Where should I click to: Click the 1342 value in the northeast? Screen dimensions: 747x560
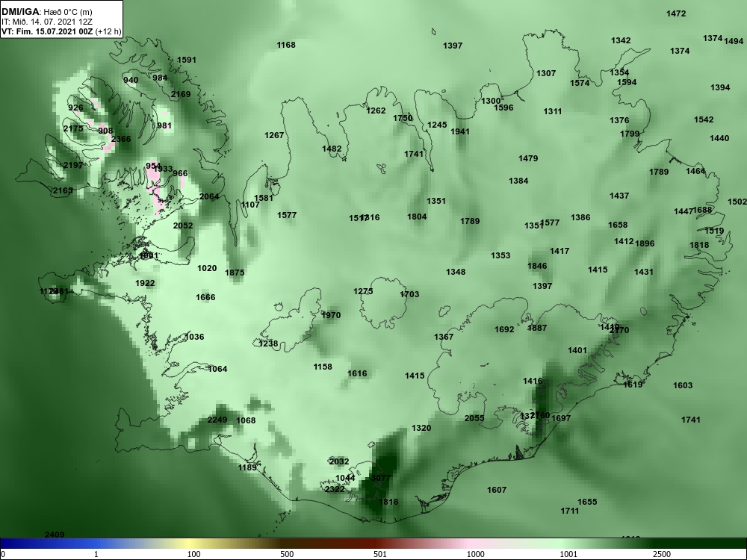click(x=621, y=40)
